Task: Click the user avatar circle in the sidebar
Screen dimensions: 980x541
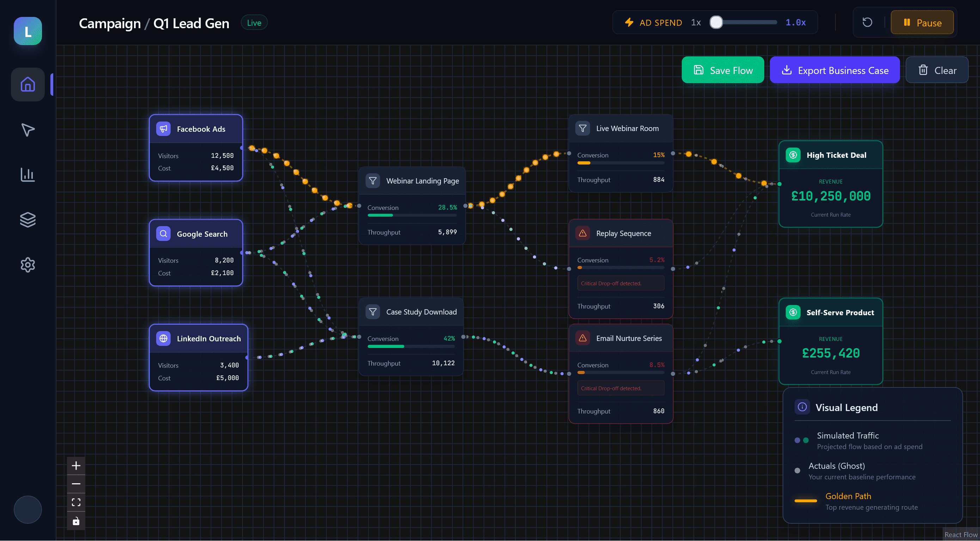Action: pos(28,509)
